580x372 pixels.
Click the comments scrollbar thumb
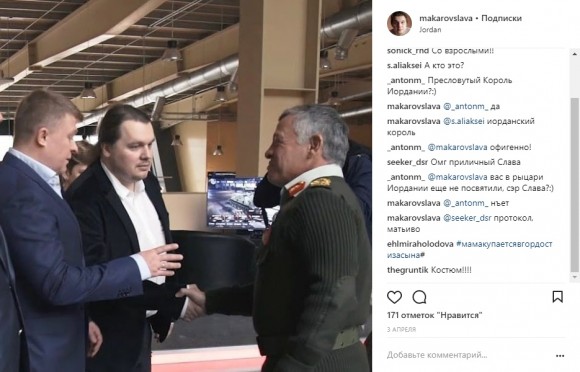click(574, 185)
